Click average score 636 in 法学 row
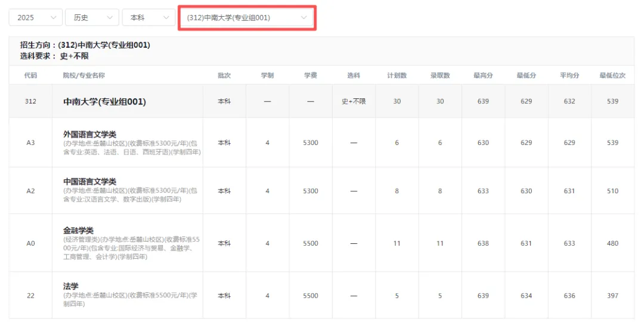This screenshot has width=644, height=325. click(569, 295)
